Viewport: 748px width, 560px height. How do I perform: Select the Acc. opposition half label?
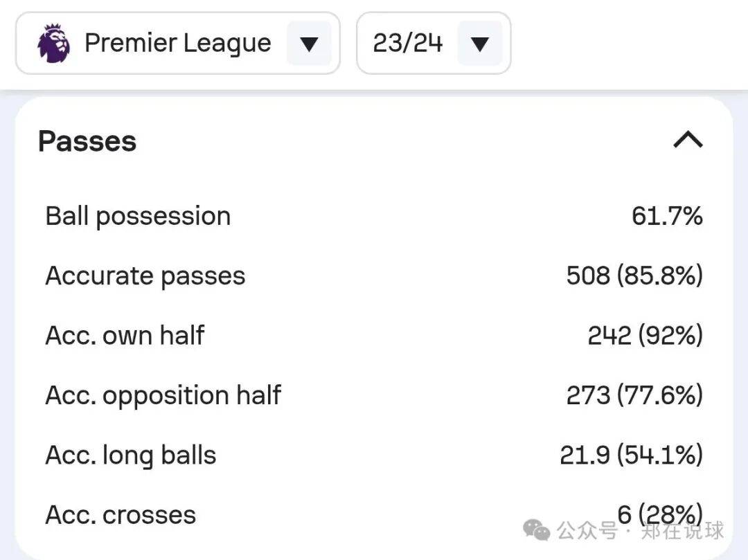click(x=163, y=395)
